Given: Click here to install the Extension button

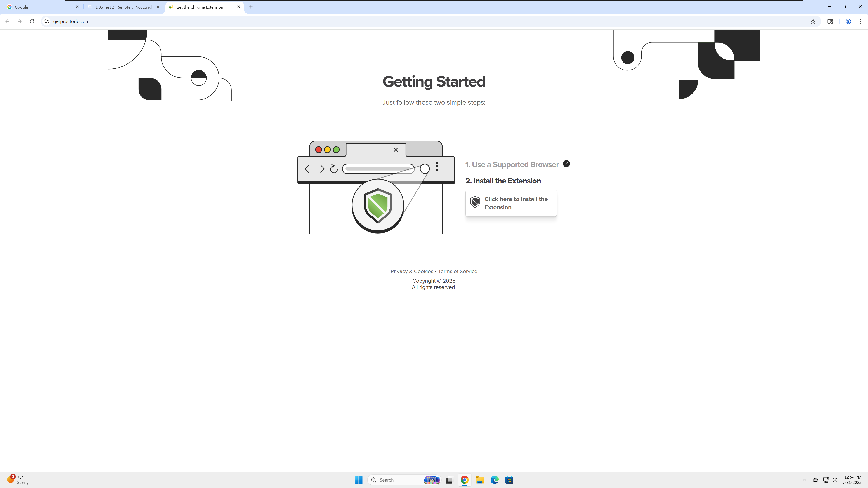Looking at the screenshot, I should 511,203.
